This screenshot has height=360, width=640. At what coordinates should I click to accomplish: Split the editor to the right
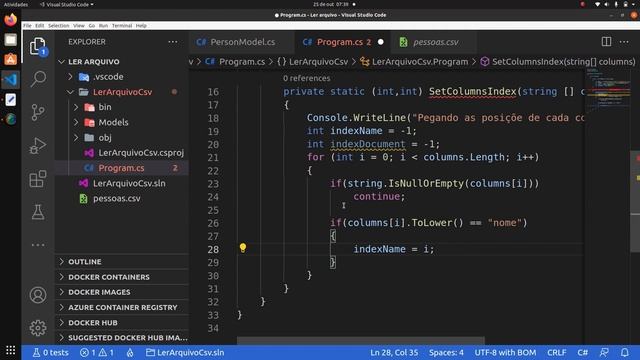(x=606, y=42)
